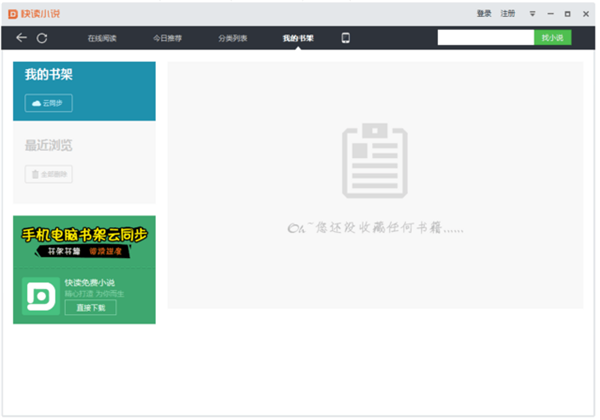The image size is (600, 420).
Task: Click the 快读小说 logo in title bar
Action: click(34, 14)
